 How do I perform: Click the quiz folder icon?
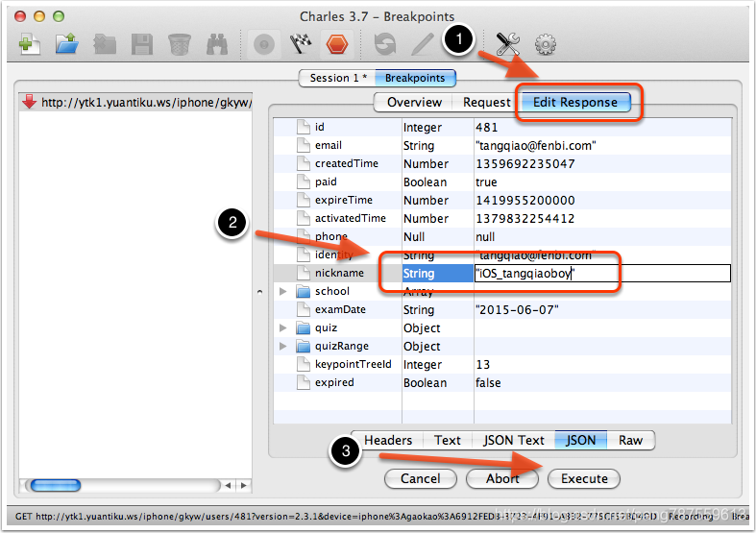coord(303,327)
